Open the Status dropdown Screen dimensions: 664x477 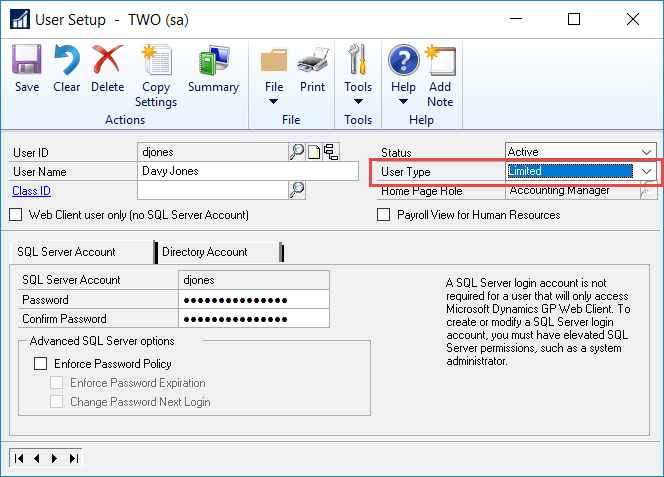646,152
